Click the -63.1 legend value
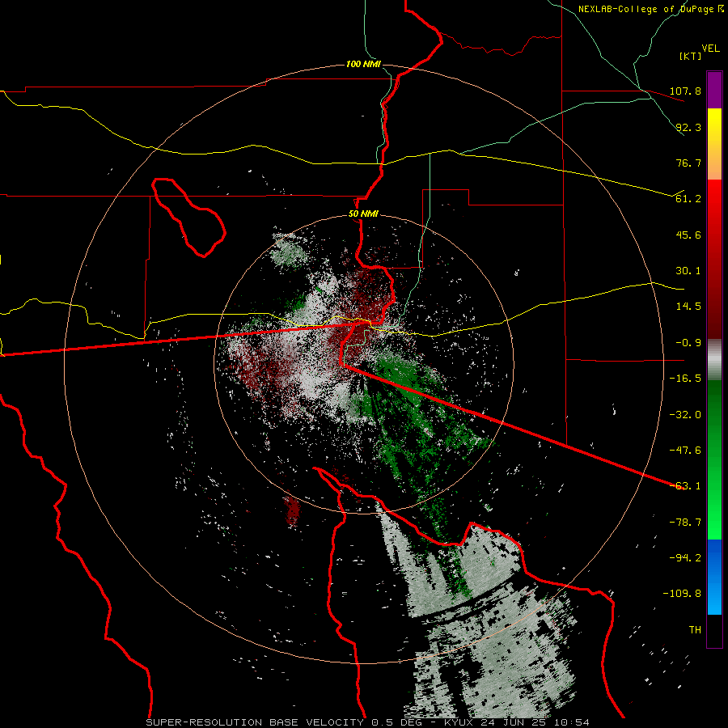The image size is (728, 728). tap(685, 486)
